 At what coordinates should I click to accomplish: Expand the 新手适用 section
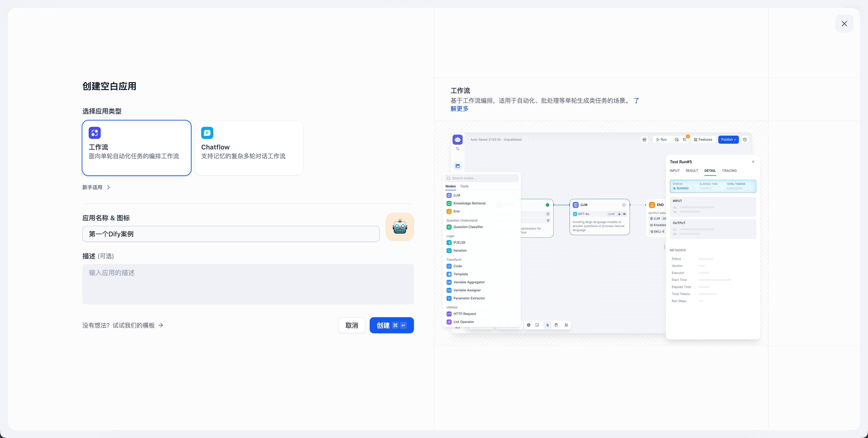(96, 187)
